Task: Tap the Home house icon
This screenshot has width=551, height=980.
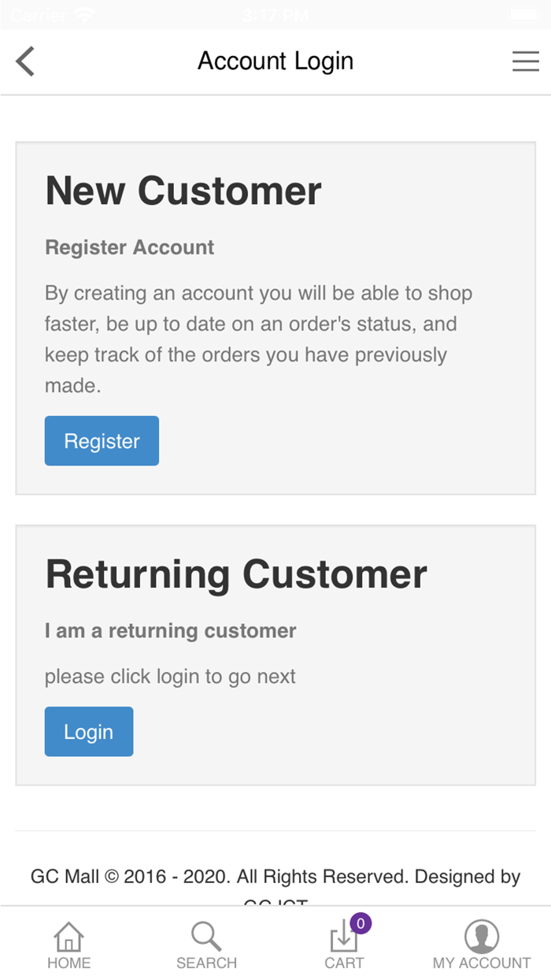Action: point(68,937)
